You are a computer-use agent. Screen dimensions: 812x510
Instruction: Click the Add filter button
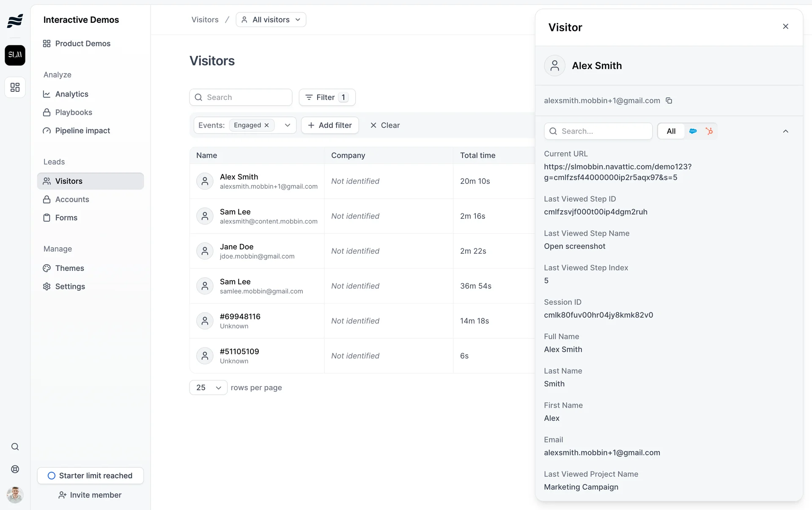pyautogui.click(x=330, y=125)
